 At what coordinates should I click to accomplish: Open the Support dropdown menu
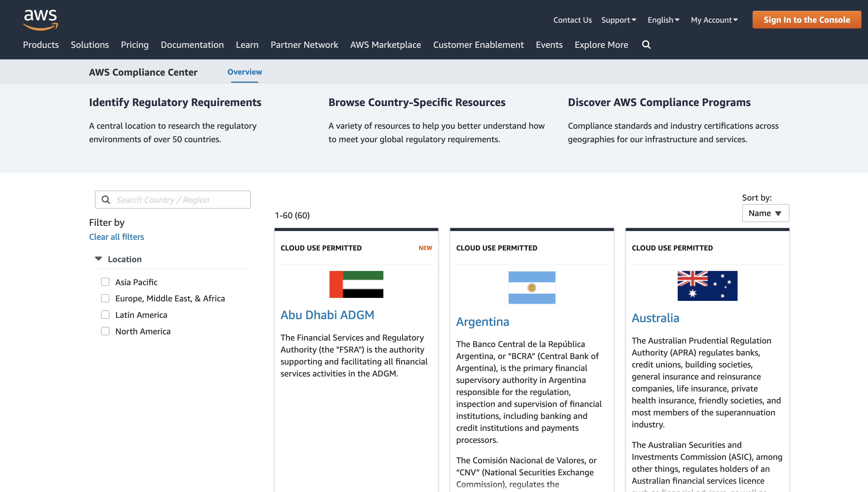(x=618, y=20)
